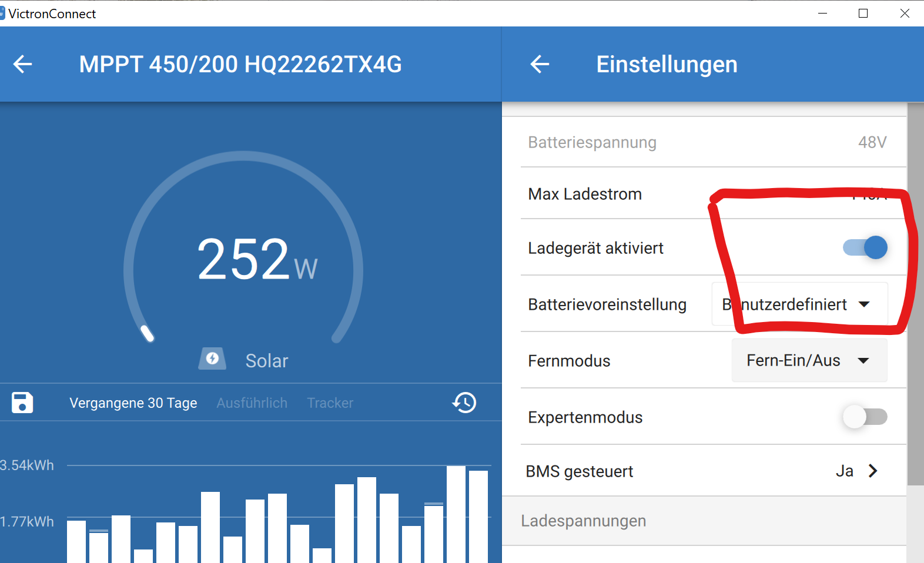Open the Fernmodus Fern-Ein/Aus dropdown
924x563 pixels.
tap(809, 360)
